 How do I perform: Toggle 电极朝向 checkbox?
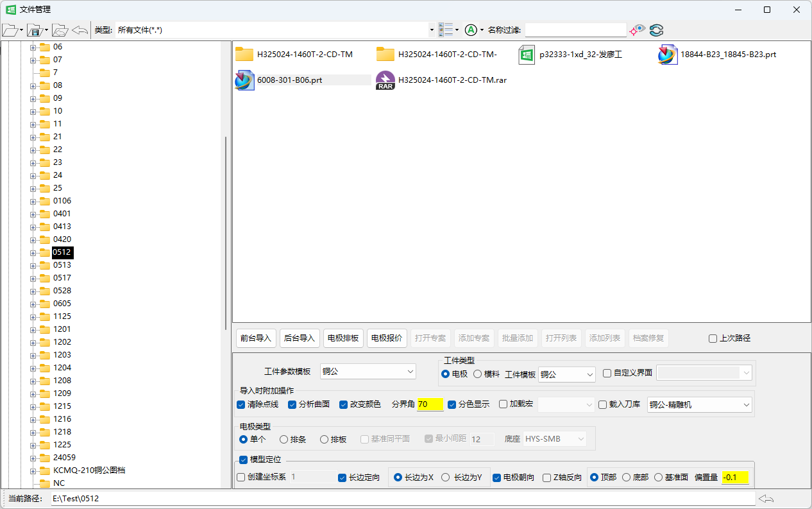tap(496, 478)
